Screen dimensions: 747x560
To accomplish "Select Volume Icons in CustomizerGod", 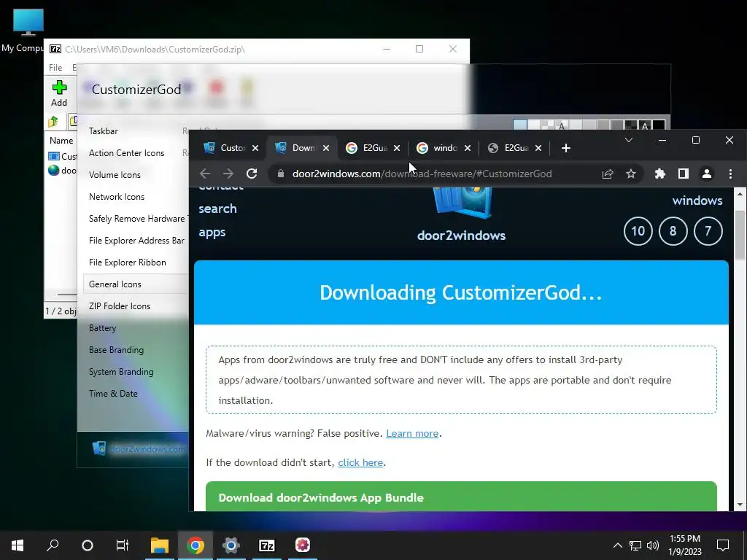I will pos(115,175).
